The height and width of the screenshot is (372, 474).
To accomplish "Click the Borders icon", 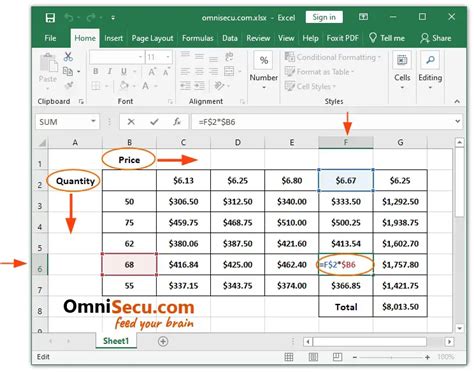I will pyautogui.click(x=96, y=86).
